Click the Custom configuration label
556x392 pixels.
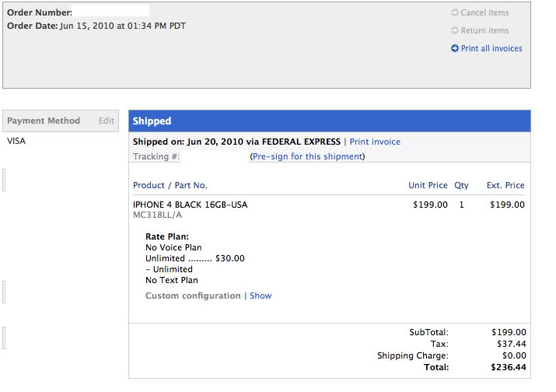pos(193,296)
